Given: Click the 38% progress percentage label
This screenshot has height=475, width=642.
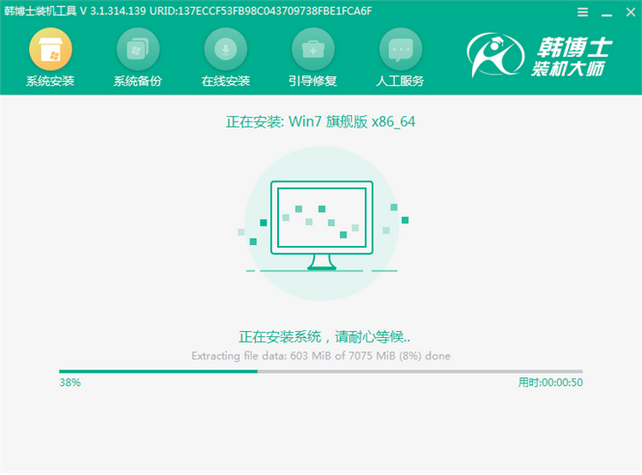Looking at the screenshot, I should pyautogui.click(x=70, y=383).
